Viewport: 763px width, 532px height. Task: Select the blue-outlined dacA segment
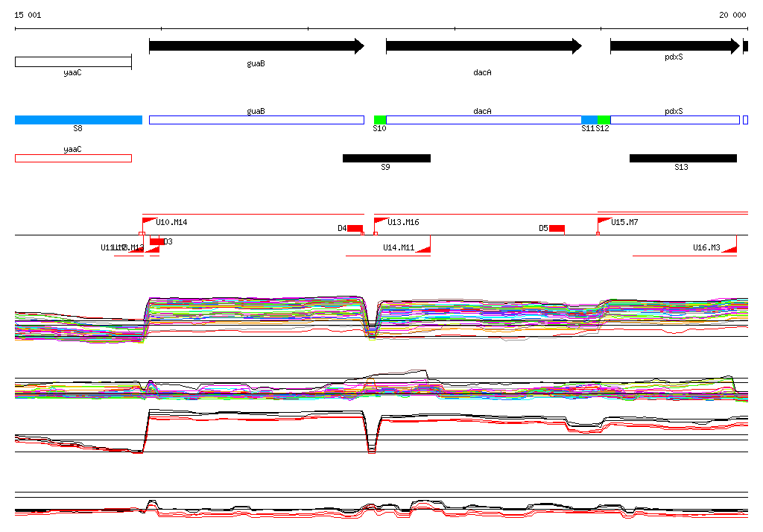click(484, 120)
